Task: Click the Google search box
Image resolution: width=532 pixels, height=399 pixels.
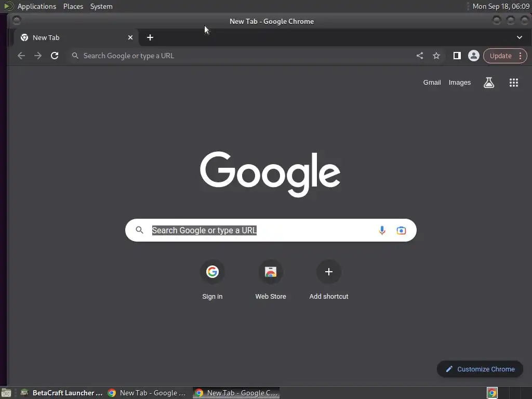Action: pyautogui.click(x=270, y=230)
